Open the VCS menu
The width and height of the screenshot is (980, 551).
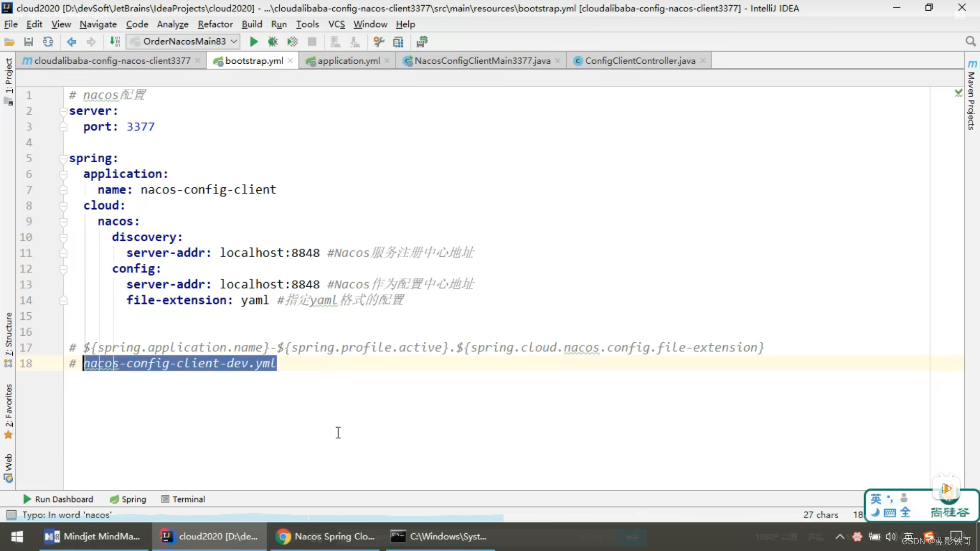pos(336,24)
